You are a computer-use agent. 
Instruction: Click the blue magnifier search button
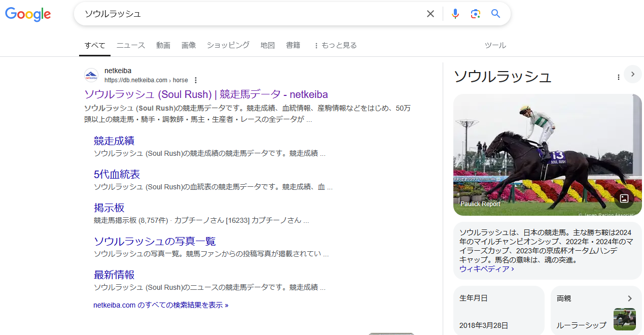tap(495, 14)
